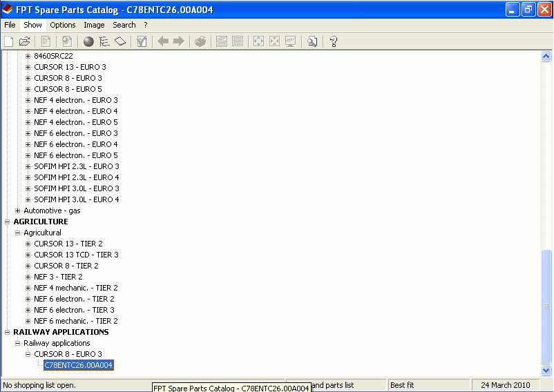Image resolution: width=554 pixels, height=392 pixels.
Task: Select SOFIM HPI 2.3L - EURO 4
Action: click(x=76, y=177)
